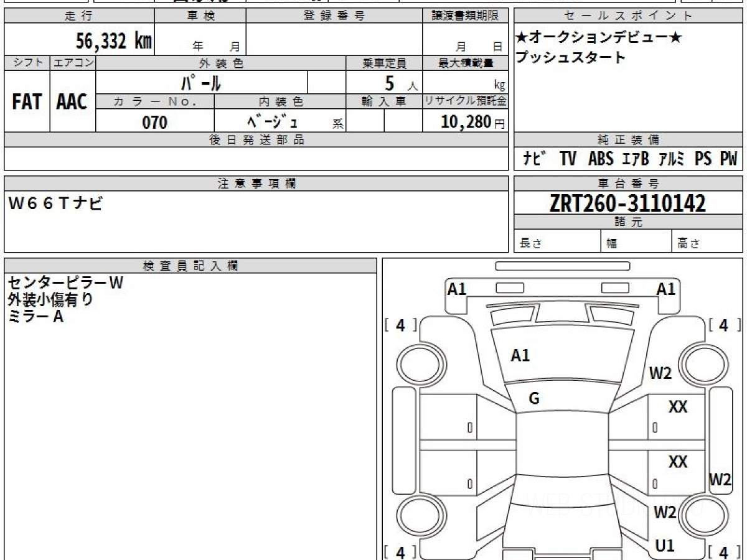Click the 乗車定員 header
This screenshot has width=747, height=560.
384,63
